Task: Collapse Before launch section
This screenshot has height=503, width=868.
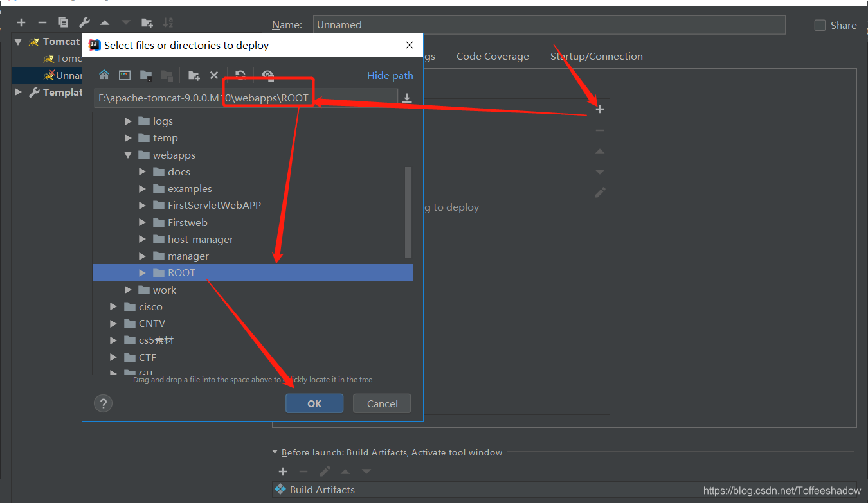Action: click(276, 452)
